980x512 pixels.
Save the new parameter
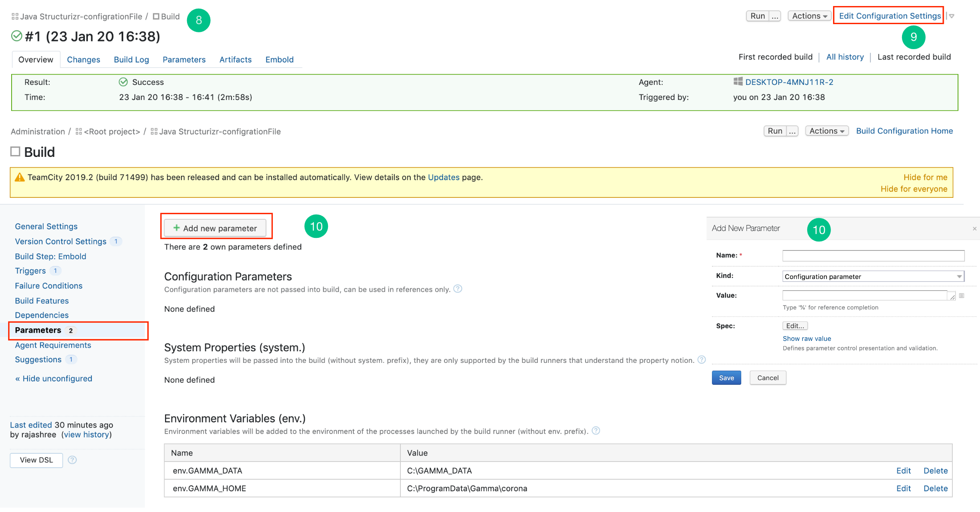(x=726, y=378)
